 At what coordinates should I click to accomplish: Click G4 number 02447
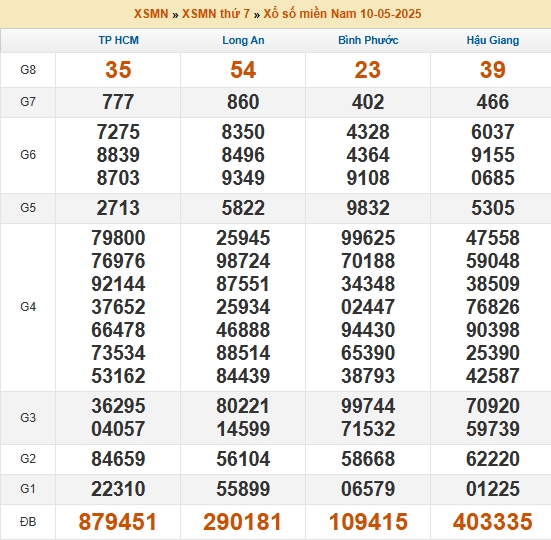click(368, 307)
